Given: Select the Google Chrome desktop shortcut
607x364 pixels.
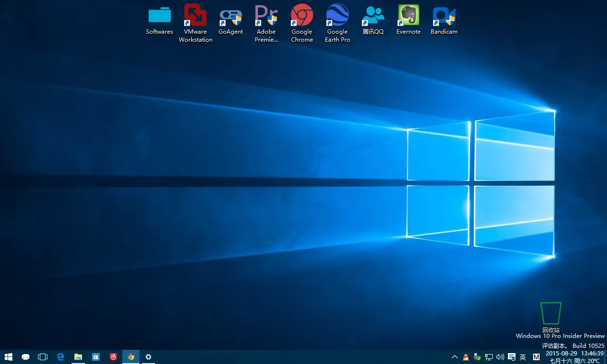Looking at the screenshot, I should [302, 24].
